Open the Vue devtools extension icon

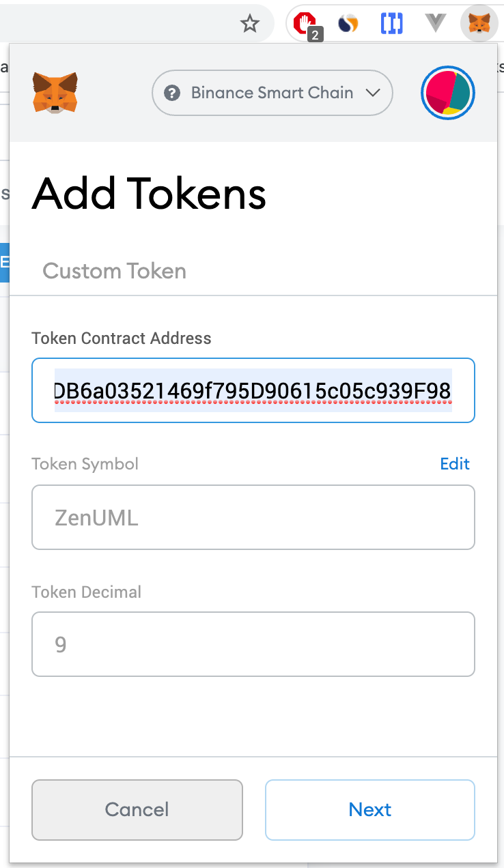435,24
